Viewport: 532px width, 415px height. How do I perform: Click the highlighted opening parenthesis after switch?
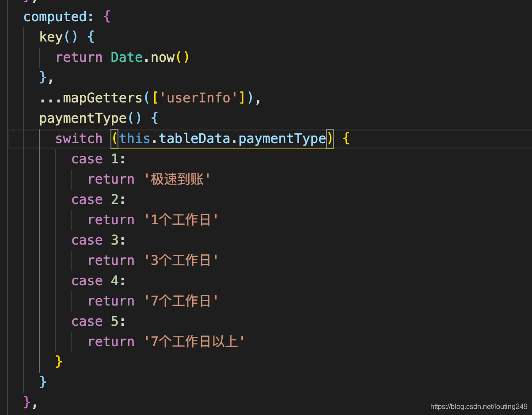[x=114, y=139]
